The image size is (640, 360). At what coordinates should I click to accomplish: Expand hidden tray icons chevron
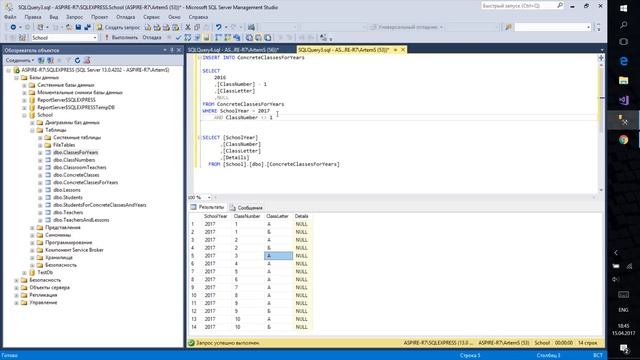click(x=616, y=253)
